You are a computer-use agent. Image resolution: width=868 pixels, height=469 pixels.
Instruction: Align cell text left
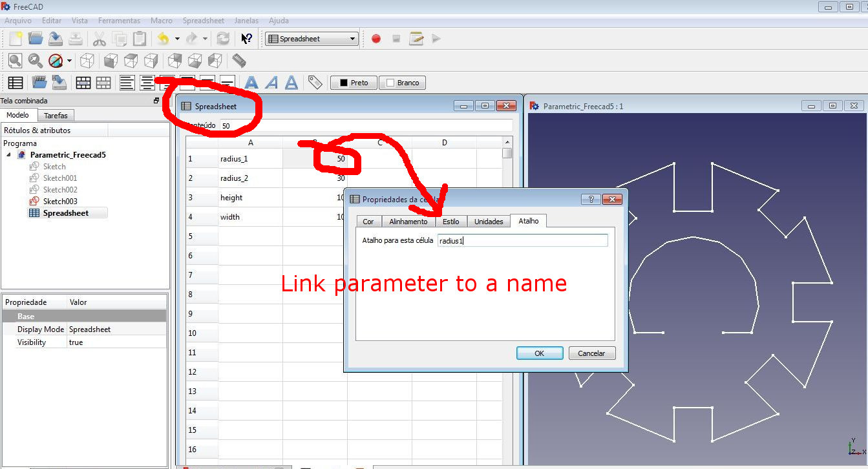127,83
